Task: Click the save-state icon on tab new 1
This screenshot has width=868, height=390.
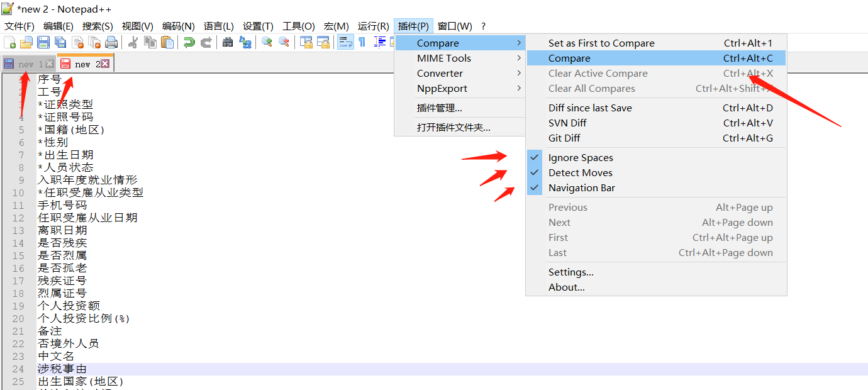Action: tap(9, 64)
